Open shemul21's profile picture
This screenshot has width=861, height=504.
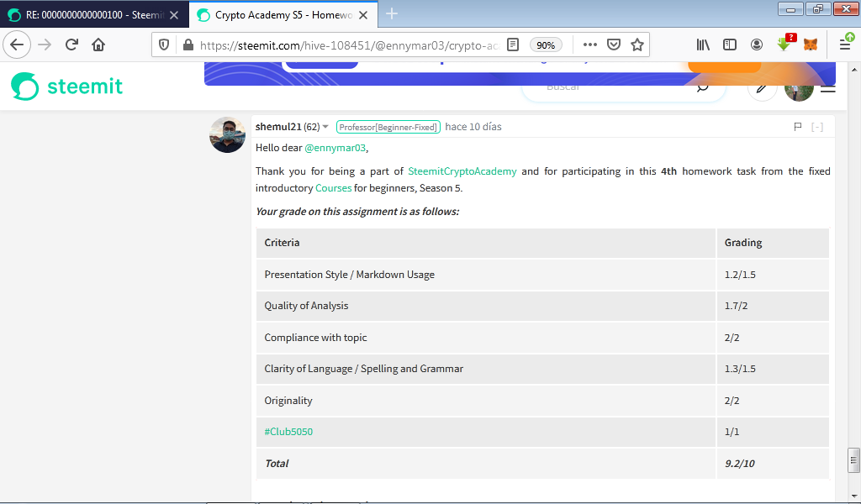tap(227, 134)
